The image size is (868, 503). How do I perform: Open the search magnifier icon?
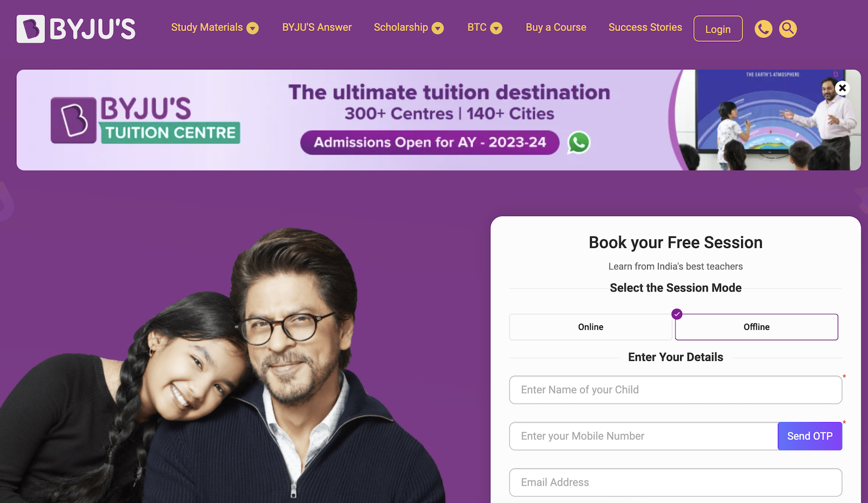[x=788, y=29]
